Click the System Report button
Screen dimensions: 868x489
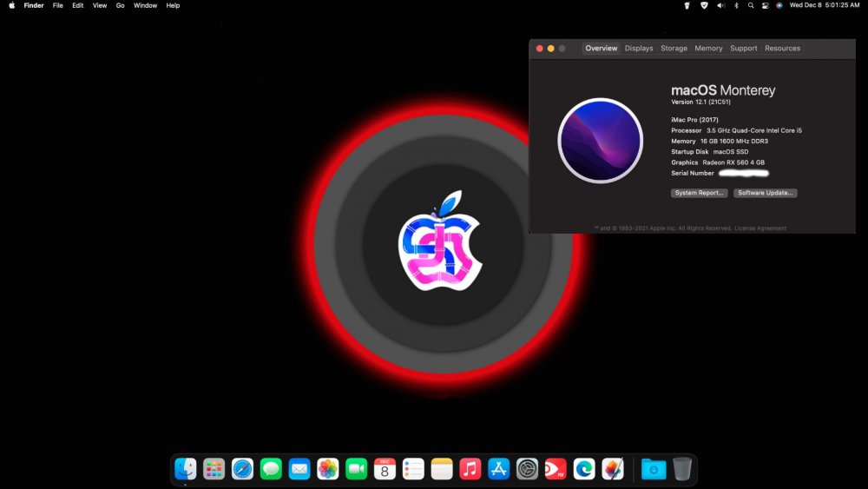click(x=699, y=193)
